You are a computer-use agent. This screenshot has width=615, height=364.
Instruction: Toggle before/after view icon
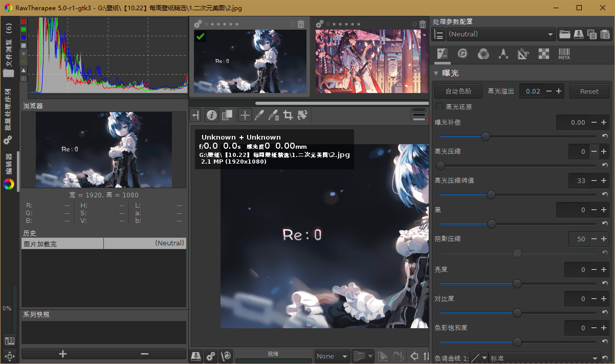[x=227, y=115]
